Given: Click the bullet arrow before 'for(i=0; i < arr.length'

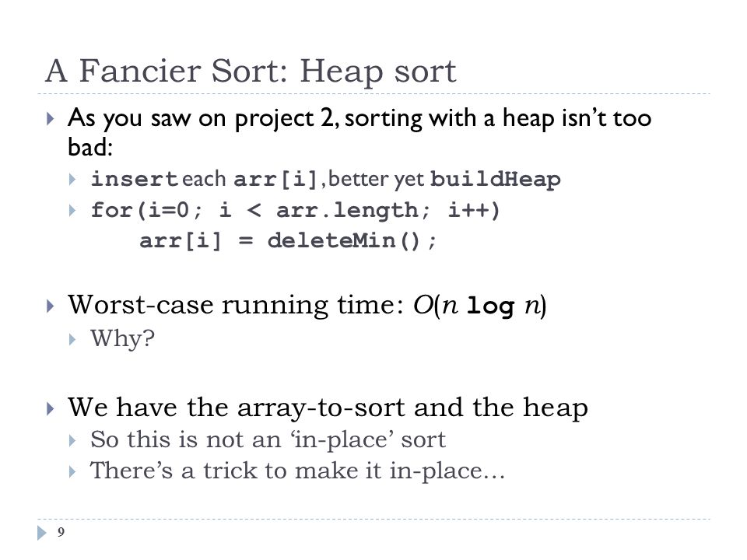Looking at the screenshot, I should (x=72, y=211).
